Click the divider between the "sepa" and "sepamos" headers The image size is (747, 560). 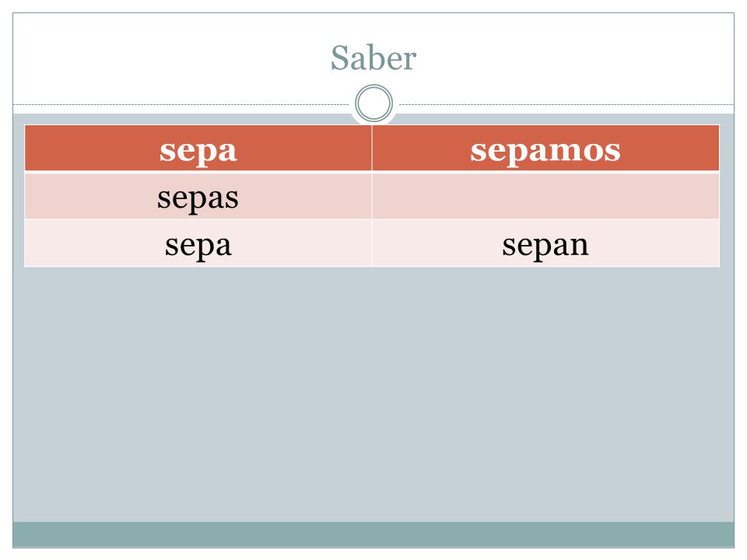tap(372, 148)
